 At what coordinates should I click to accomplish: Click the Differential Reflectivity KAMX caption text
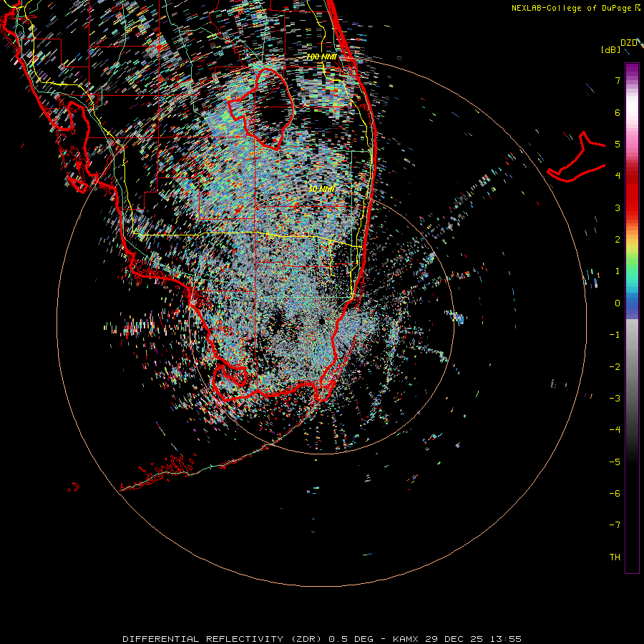click(322, 639)
